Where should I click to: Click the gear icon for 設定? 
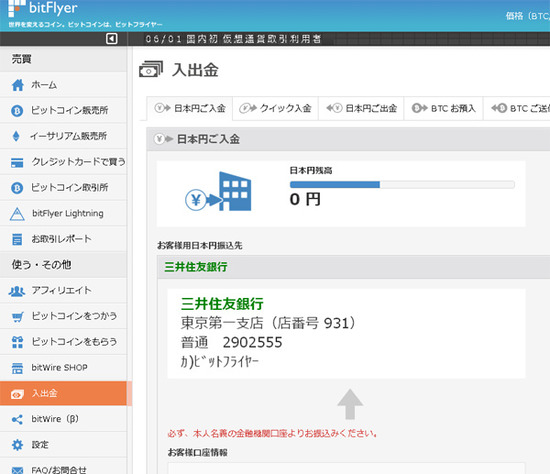[x=17, y=445]
